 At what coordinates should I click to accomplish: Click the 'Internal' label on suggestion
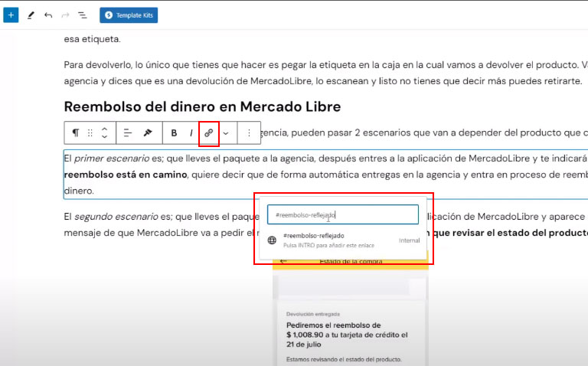coord(409,240)
